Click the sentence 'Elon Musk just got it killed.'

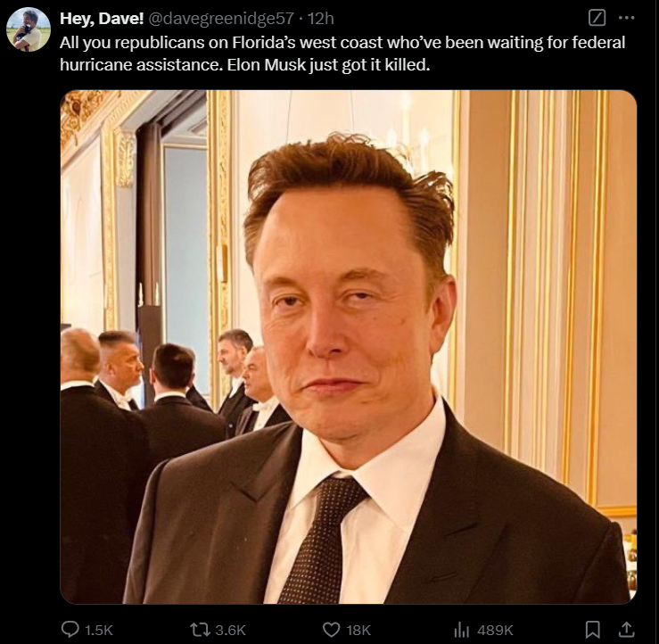point(329,65)
